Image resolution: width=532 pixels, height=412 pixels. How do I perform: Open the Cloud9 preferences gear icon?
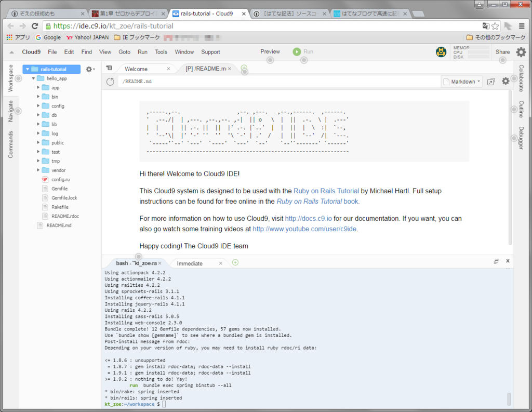click(x=521, y=52)
